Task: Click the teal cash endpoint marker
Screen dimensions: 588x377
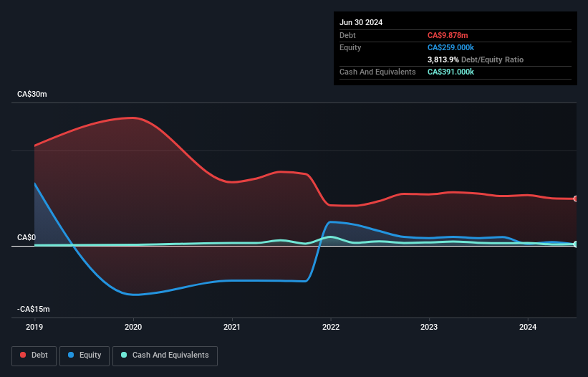Action: click(576, 244)
